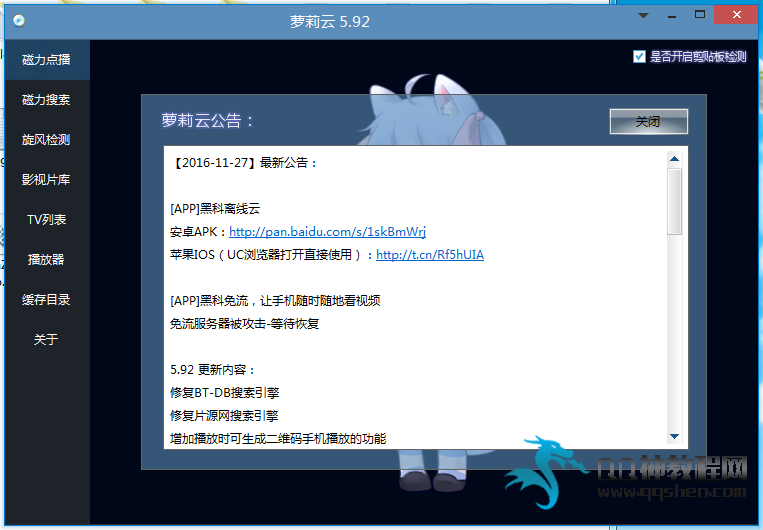
Task: Open the 播放器 tab
Action: [x=47, y=259]
